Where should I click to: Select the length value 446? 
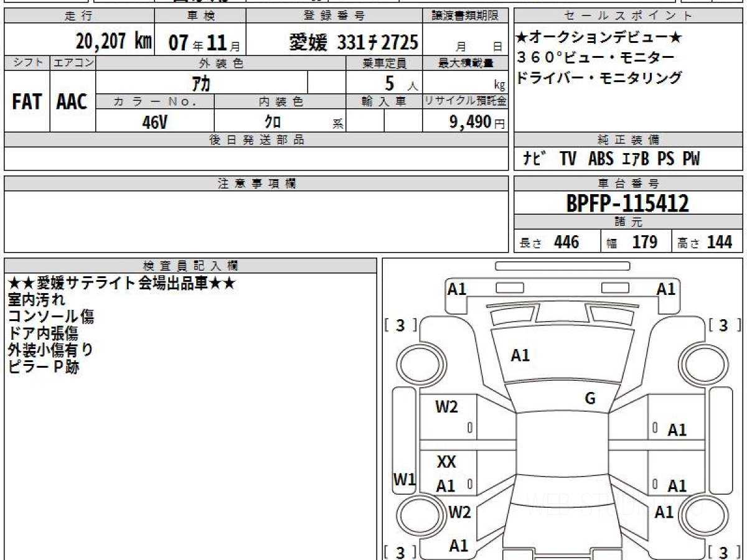pyautogui.click(x=566, y=242)
